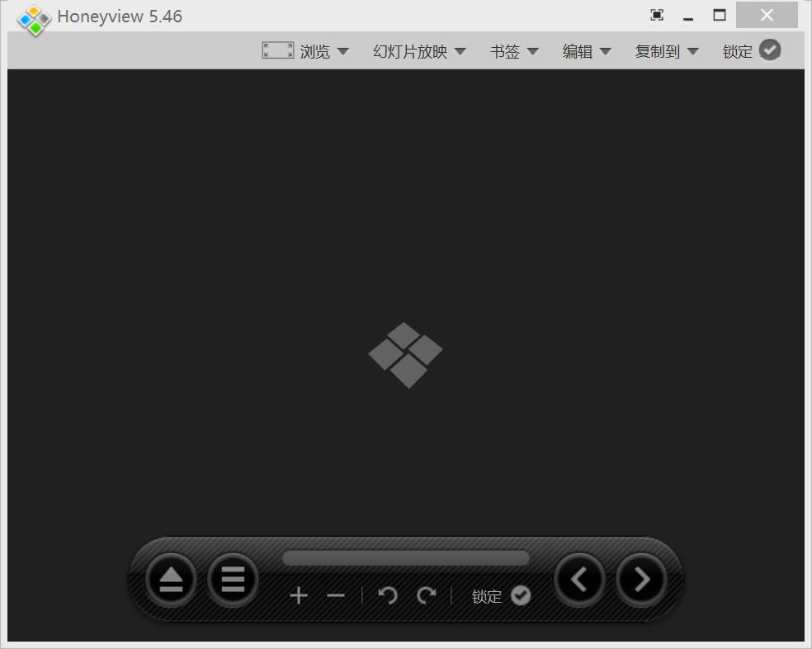The width and height of the screenshot is (812, 649).
Task: Click the image position slider bar
Action: click(x=406, y=558)
